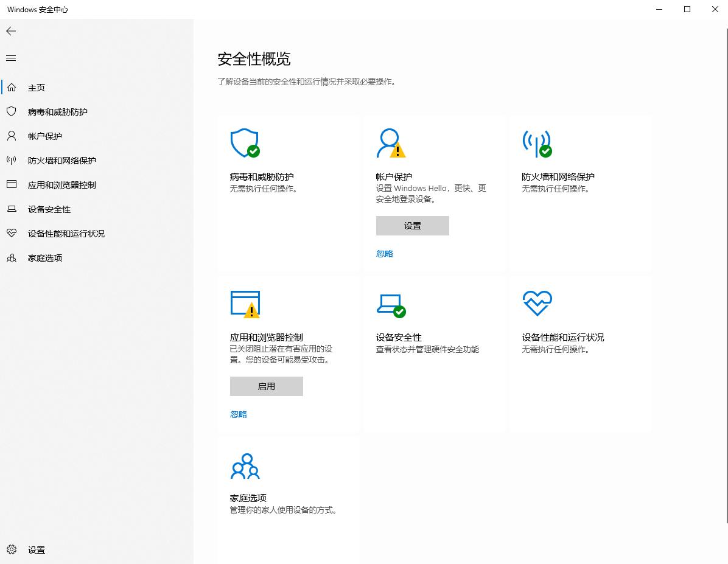The image size is (728, 564).
Task: Click the 应用和浏览器控制 browser warning icon
Action: pyautogui.click(x=246, y=304)
